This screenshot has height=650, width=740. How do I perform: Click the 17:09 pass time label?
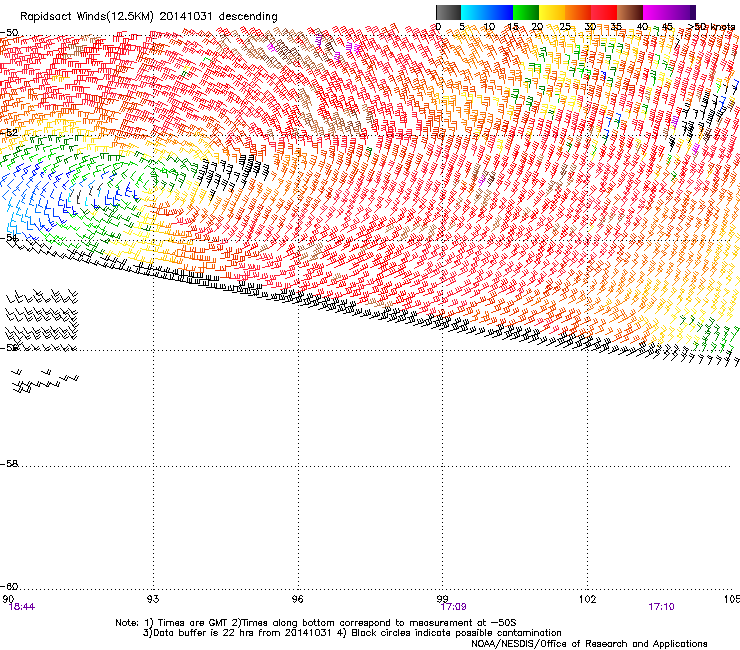click(x=454, y=607)
